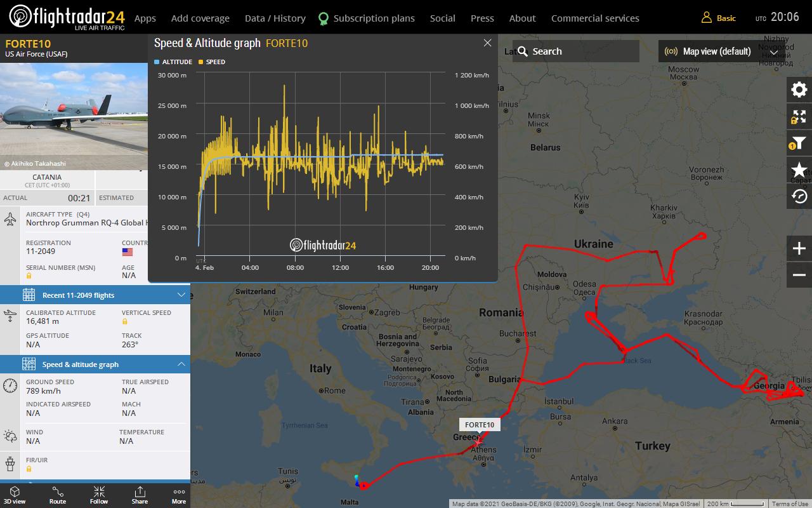This screenshot has height=508, width=812.
Task: Open the 3D view
Action: tap(15, 495)
